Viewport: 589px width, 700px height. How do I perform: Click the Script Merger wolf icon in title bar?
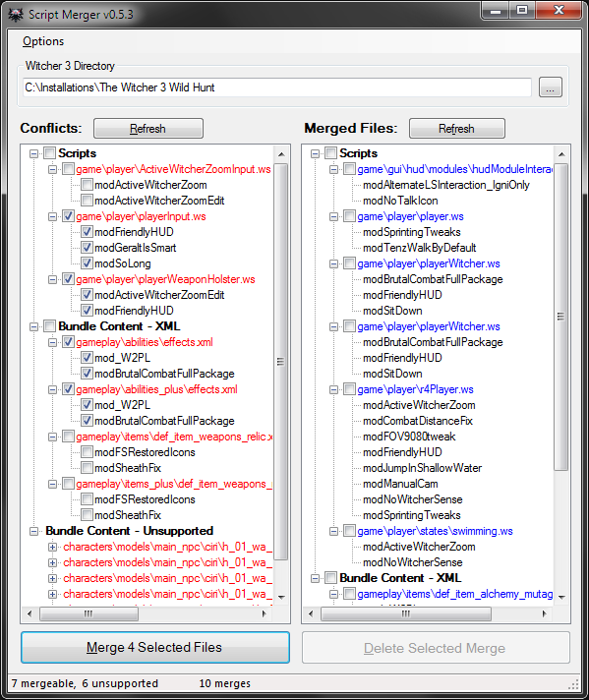click(x=16, y=15)
